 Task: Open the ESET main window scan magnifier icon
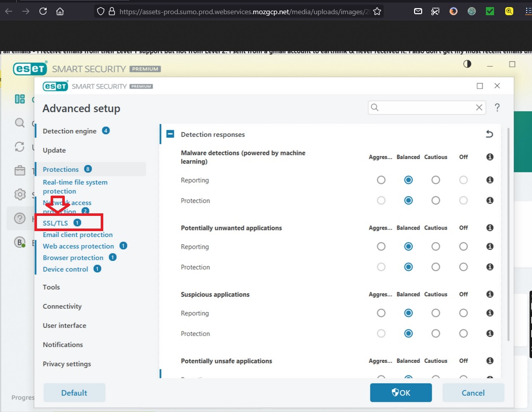[x=20, y=123]
